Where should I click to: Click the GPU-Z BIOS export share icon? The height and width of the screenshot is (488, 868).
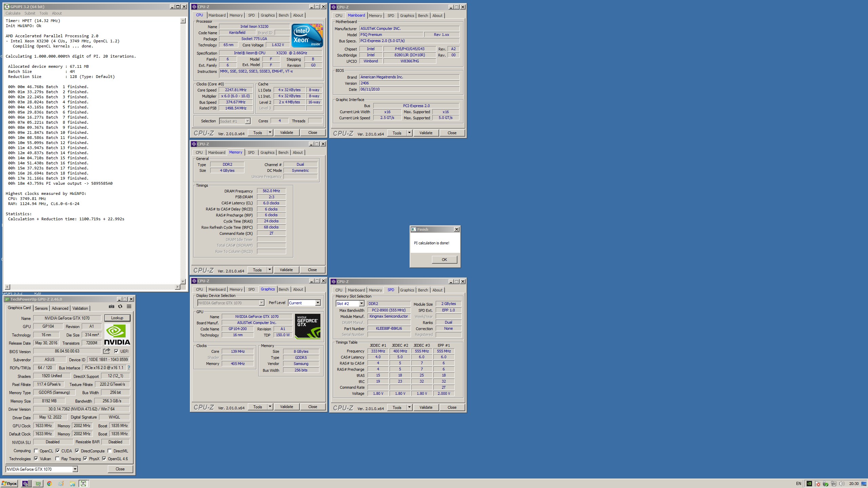(106, 351)
